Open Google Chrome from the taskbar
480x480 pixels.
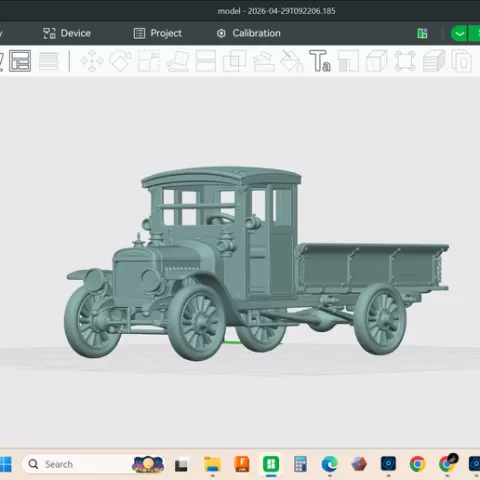click(417, 464)
